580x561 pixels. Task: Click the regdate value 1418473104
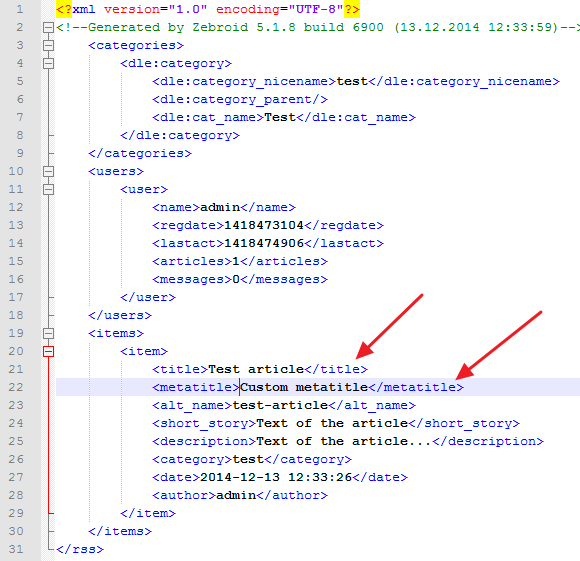coord(264,225)
